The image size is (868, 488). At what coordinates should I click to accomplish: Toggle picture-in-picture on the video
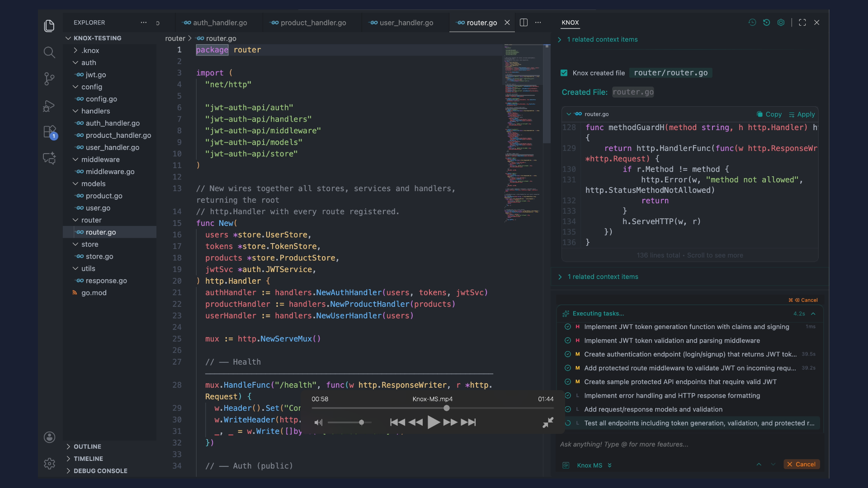tap(547, 422)
